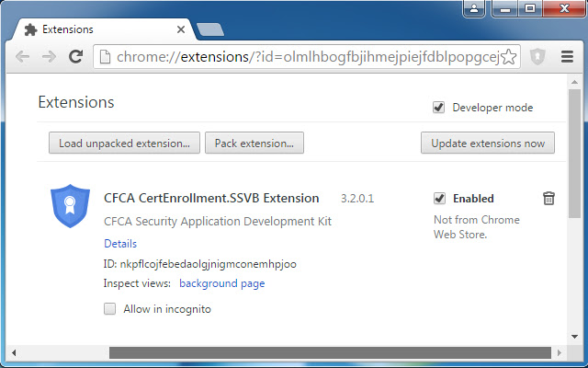588x368 pixels.
Task: Open the Chrome hamburger menu
Action: [568, 57]
